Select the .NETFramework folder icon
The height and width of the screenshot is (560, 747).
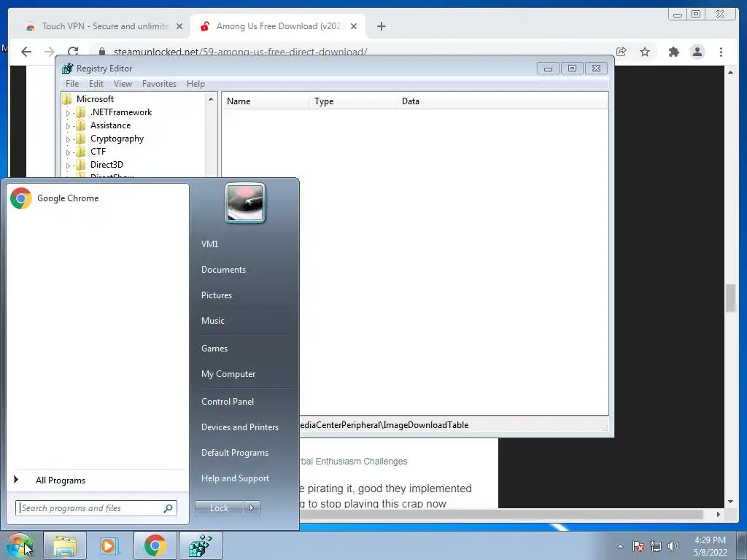tap(82, 112)
